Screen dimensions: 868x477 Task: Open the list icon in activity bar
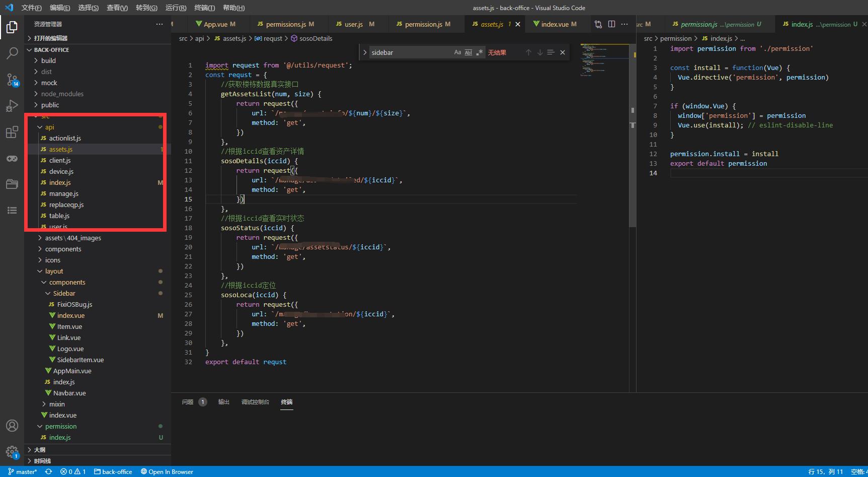12,211
